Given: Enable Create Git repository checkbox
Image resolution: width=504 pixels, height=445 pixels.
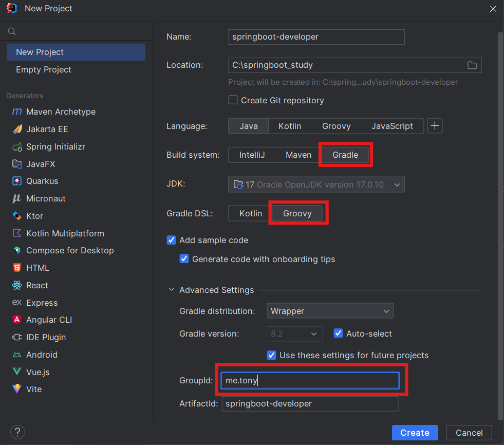Looking at the screenshot, I should pyautogui.click(x=233, y=100).
